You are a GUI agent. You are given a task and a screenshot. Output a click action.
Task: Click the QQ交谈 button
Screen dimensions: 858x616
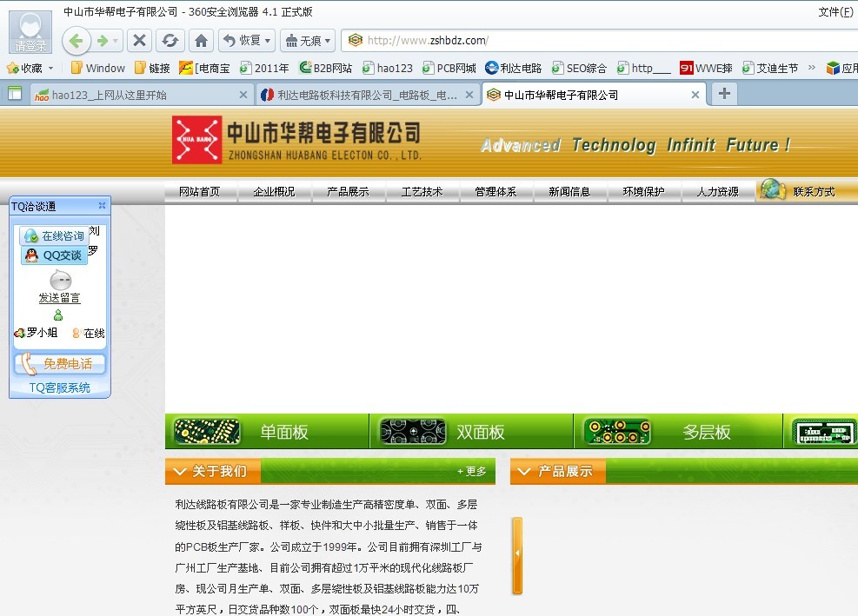point(54,255)
